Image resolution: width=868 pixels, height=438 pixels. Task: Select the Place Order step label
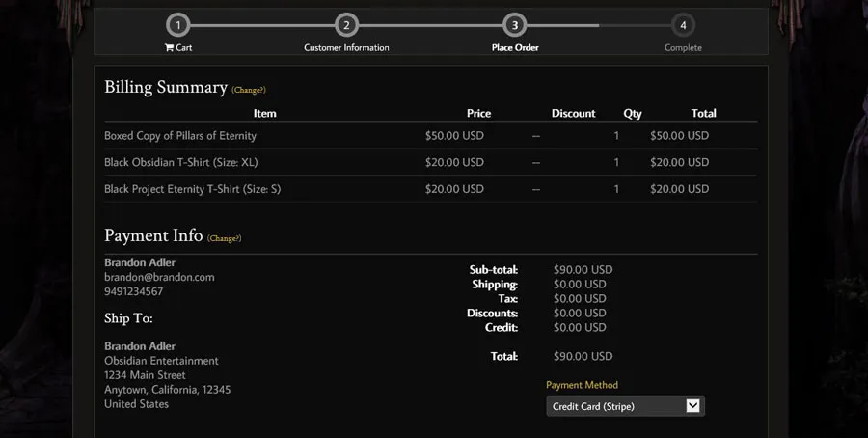515,47
